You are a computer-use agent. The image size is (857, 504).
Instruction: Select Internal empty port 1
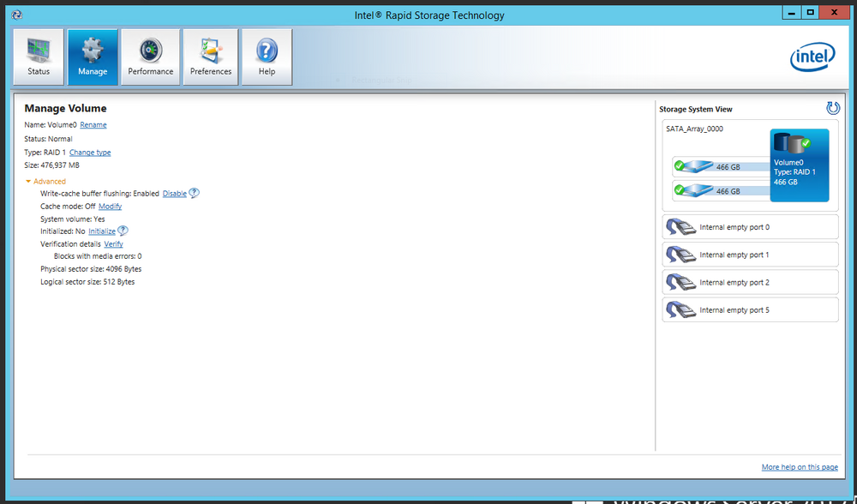tap(750, 255)
